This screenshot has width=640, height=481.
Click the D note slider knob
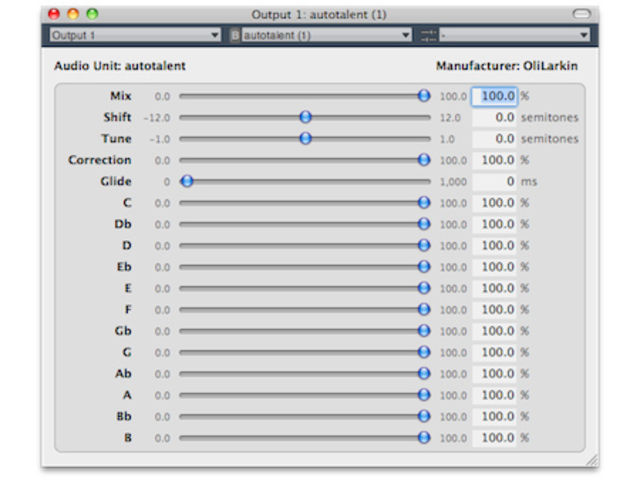pyautogui.click(x=424, y=245)
